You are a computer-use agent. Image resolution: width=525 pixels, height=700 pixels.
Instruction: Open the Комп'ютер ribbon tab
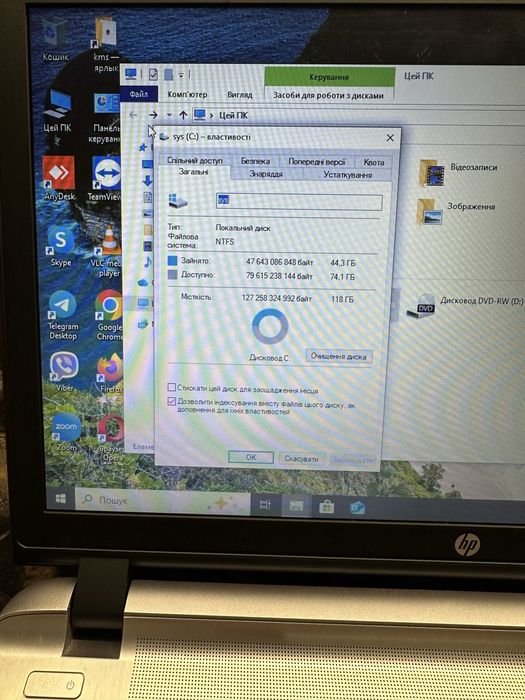(188, 94)
